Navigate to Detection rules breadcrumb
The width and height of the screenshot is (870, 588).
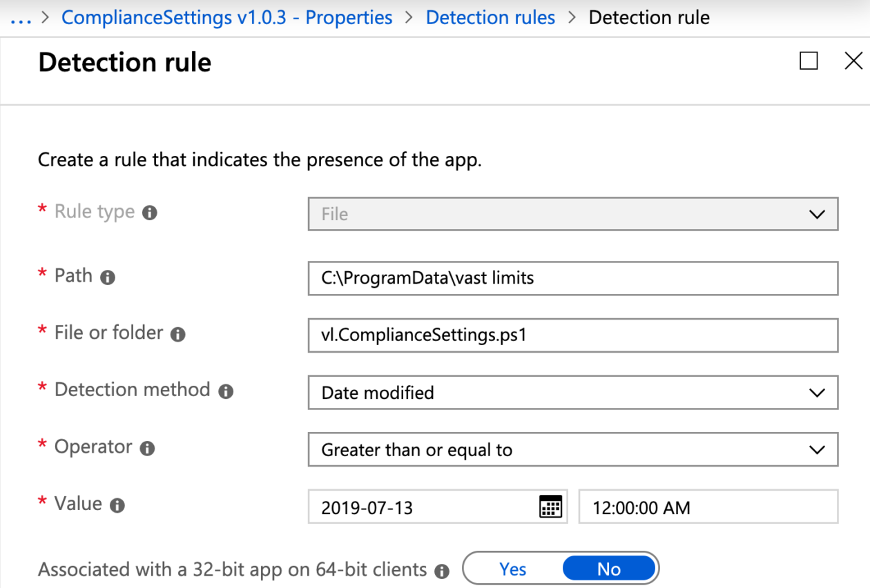coord(490,17)
